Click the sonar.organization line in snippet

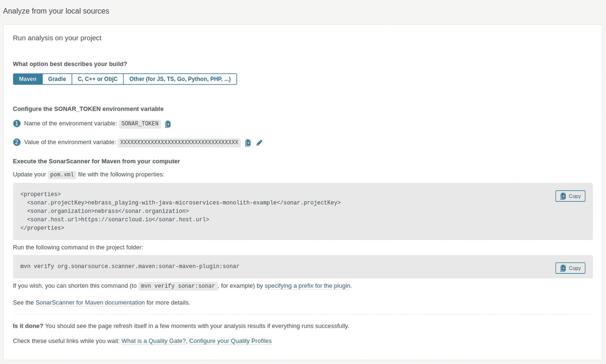click(108, 211)
